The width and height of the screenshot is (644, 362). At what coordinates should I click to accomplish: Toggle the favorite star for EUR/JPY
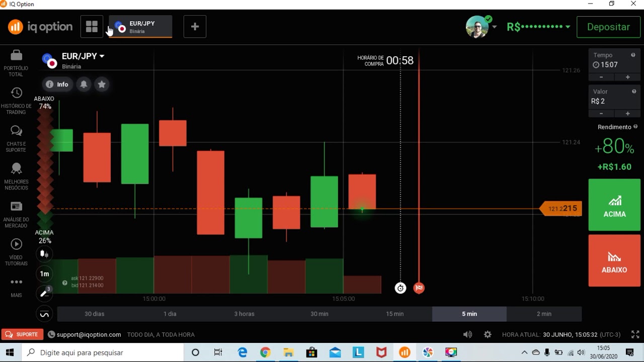pyautogui.click(x=102, y=84)
